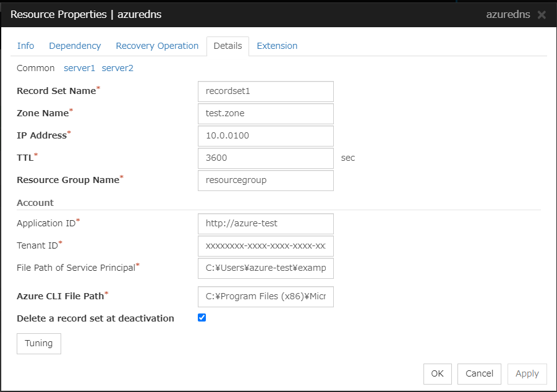Open the Dependency tab
Image resolution: width=557 pixels, height=392 pixels.
pos(75,46)
